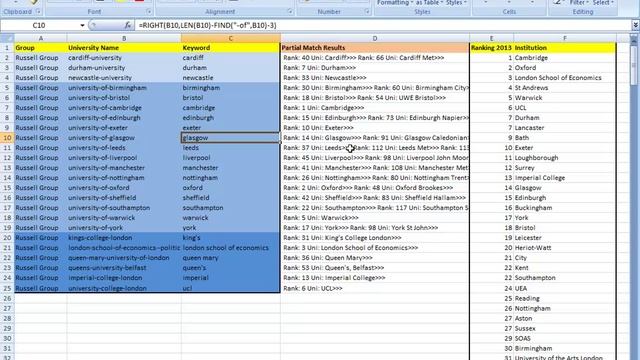
Task: Open the Font group dialog launcher
Action: coord(149,12)
